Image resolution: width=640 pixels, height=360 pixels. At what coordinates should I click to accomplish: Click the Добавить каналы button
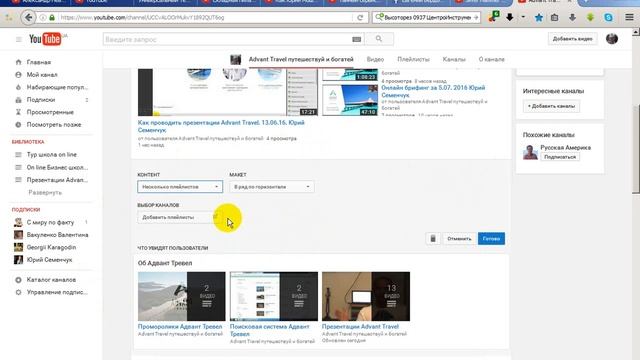551,106
